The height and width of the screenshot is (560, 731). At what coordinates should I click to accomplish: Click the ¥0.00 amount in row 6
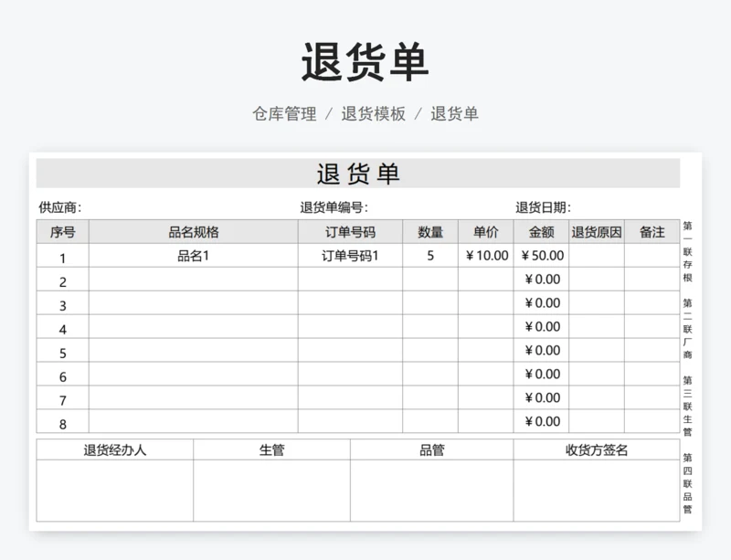(541, 374)
